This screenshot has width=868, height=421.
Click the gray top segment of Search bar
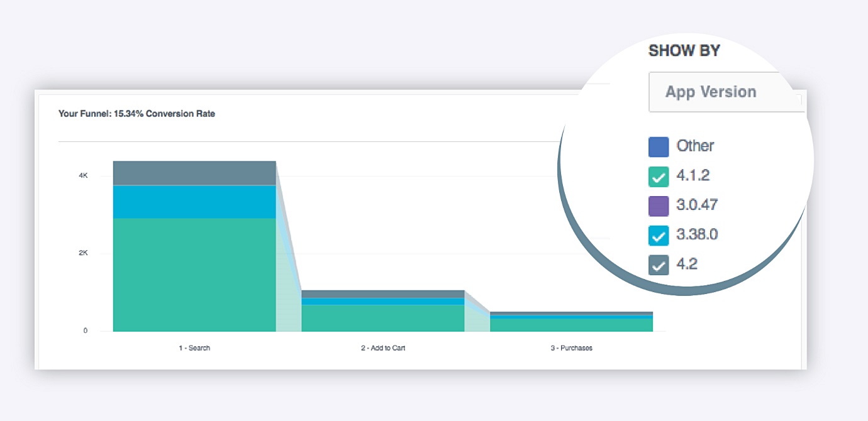pos(194,173)
